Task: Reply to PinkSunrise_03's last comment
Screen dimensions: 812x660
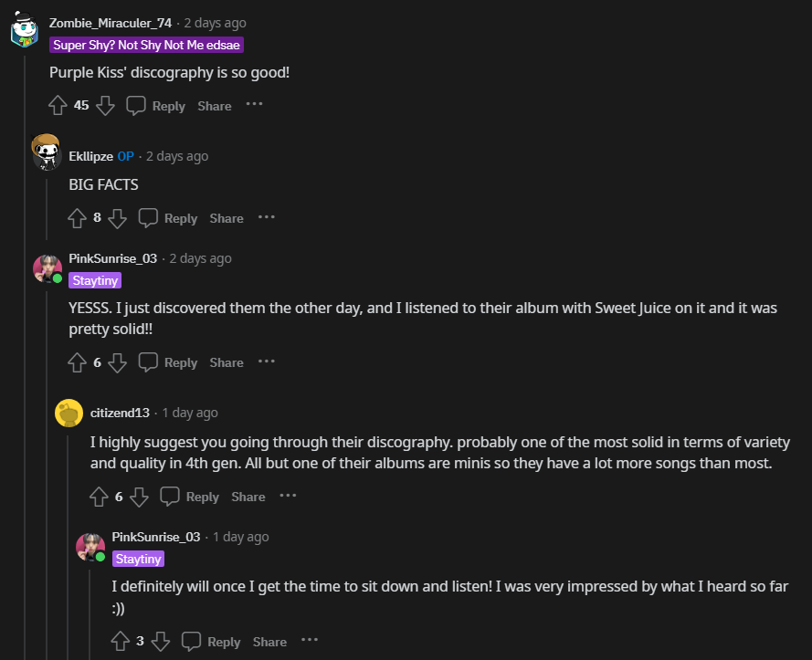Action: tap(212, 642)
